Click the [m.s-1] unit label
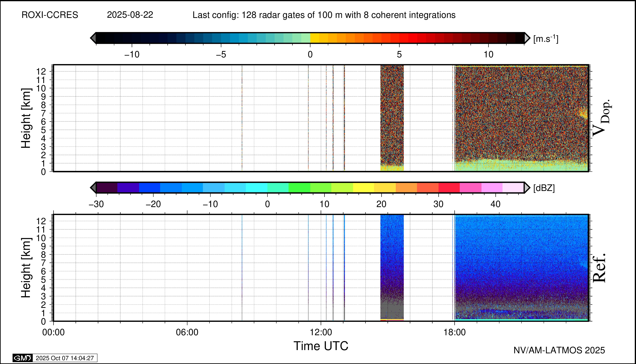 546,39
